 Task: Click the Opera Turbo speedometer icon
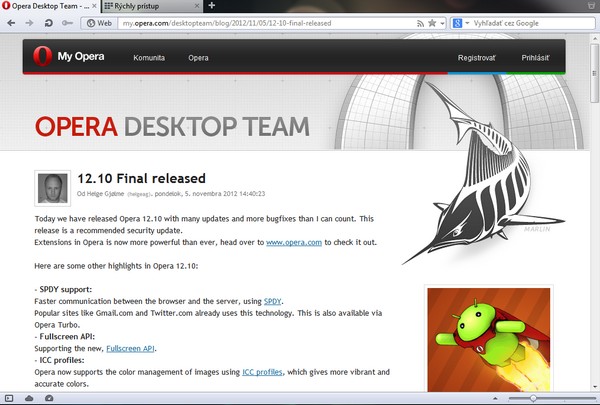coord(49,398)
